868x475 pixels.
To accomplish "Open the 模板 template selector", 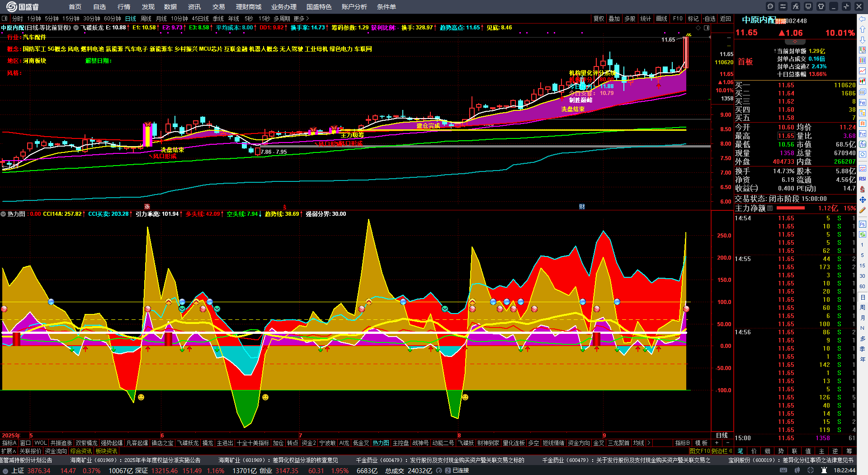I will tap(701, 443).
